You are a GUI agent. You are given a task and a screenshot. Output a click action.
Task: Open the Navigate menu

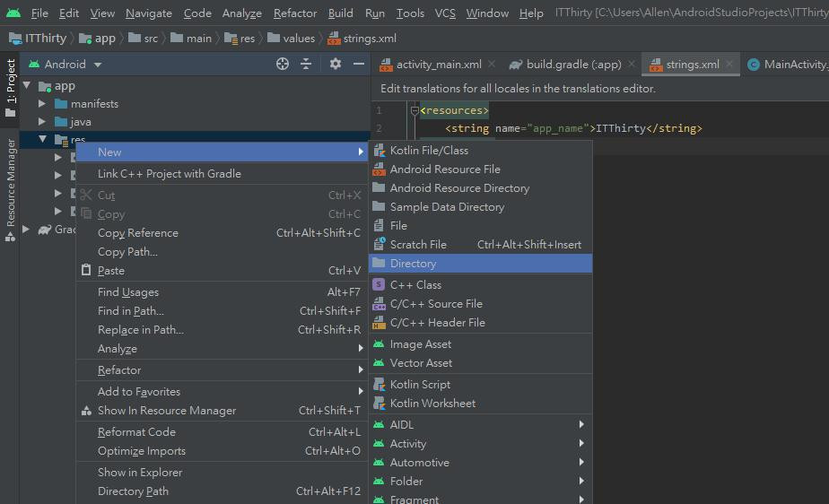(149, 13)
